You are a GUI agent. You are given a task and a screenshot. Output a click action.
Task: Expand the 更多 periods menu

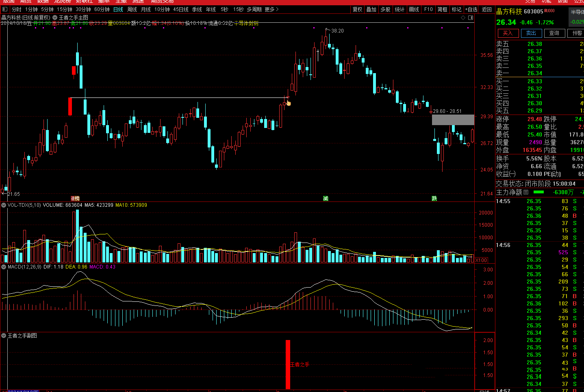(271, 9)
